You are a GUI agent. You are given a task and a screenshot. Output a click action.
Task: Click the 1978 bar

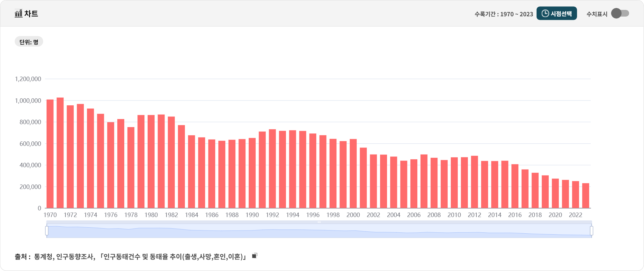coord(131,168)
